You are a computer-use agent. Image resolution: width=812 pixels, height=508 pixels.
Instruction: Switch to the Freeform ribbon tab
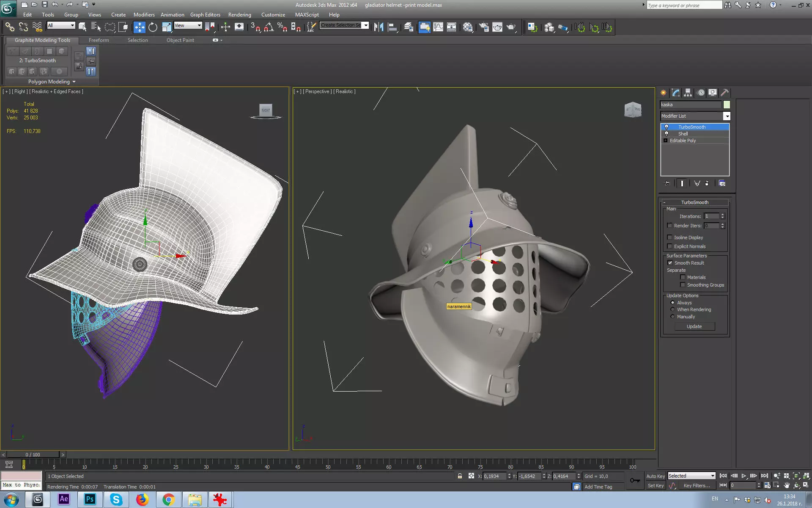click(x=99, y=40)
